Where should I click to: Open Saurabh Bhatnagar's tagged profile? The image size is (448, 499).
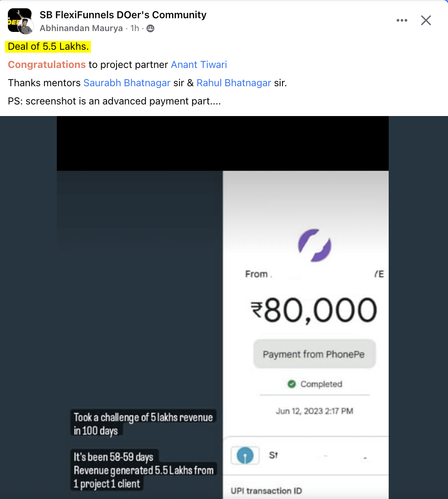[x=127, y=83]
